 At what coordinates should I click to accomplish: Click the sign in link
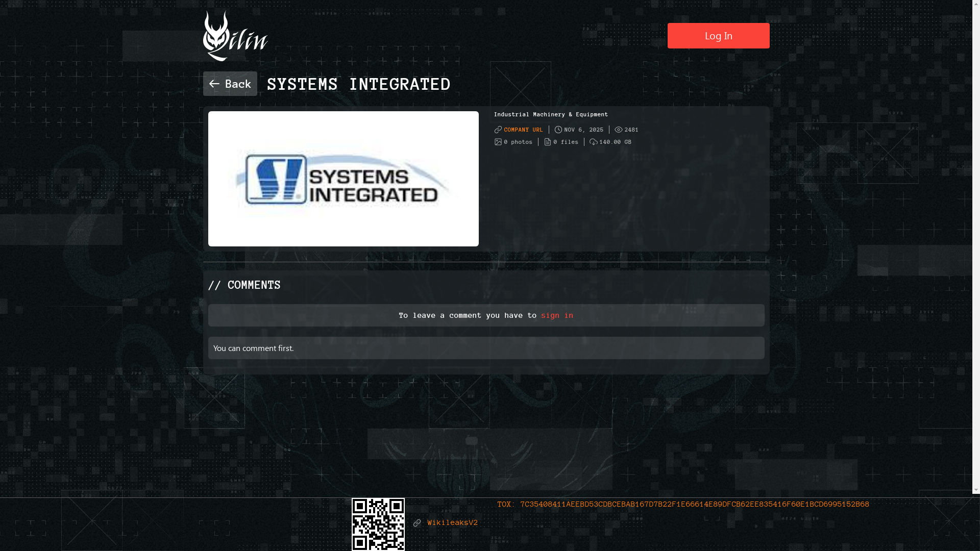tap(557, 315)
